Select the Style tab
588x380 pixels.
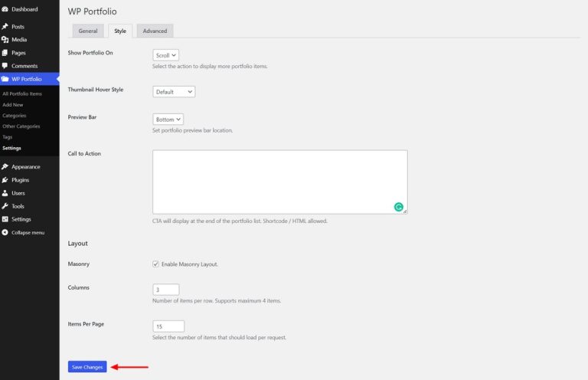click(120, 31)
